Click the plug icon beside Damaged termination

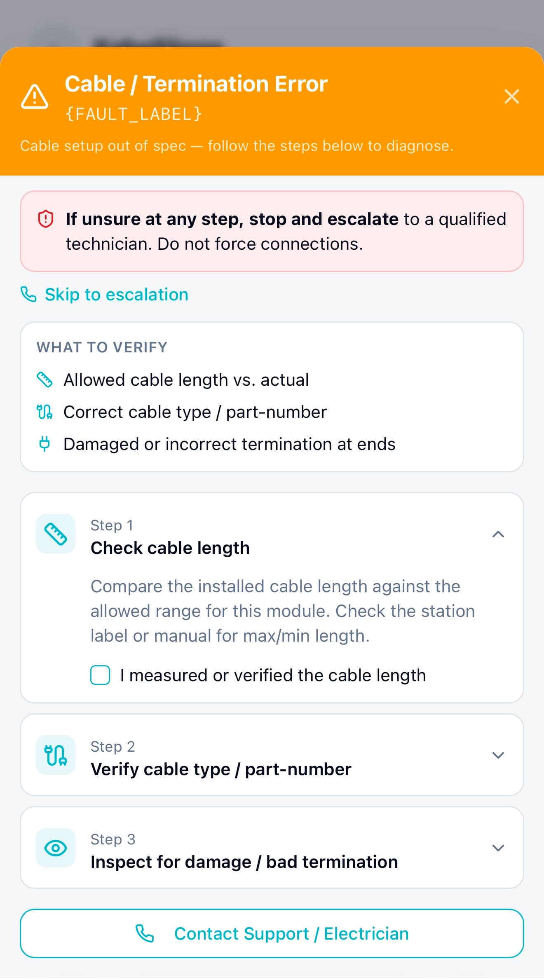(45, 444)
